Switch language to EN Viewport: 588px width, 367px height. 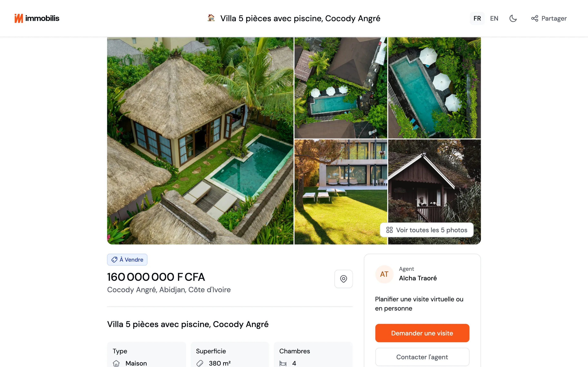coord(494,18)
